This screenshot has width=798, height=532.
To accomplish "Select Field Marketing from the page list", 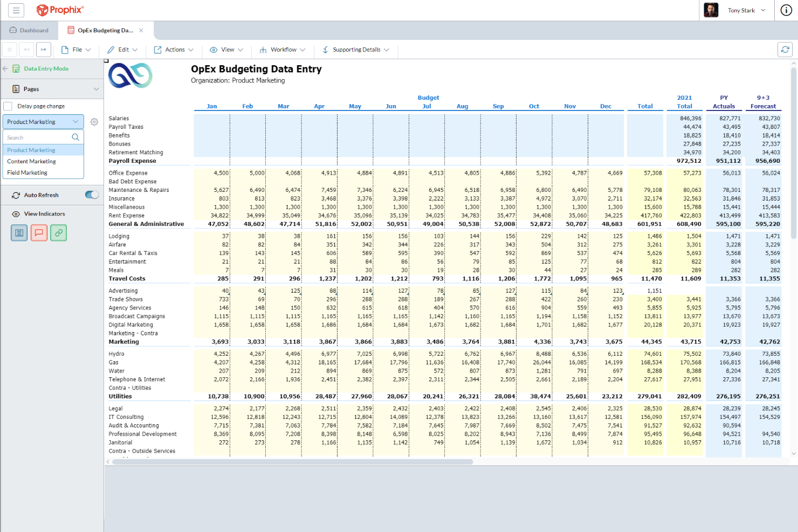I will coord(27,172).
